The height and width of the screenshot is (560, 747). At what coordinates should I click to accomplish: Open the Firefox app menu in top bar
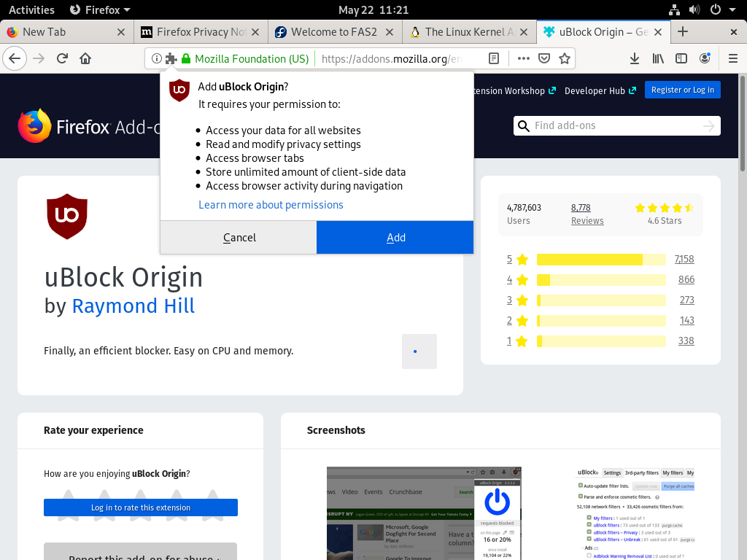point(100,9)
